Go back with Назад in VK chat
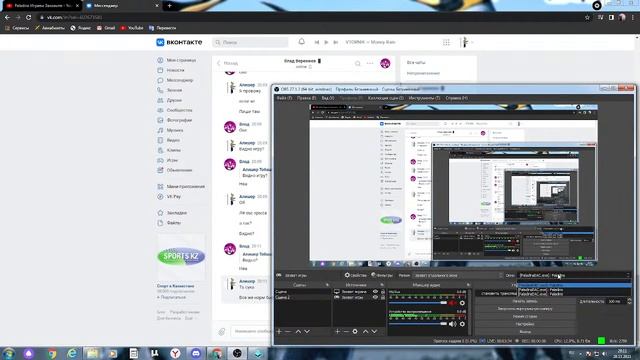This screenshot has width=640, height=360. pos(227,63)
